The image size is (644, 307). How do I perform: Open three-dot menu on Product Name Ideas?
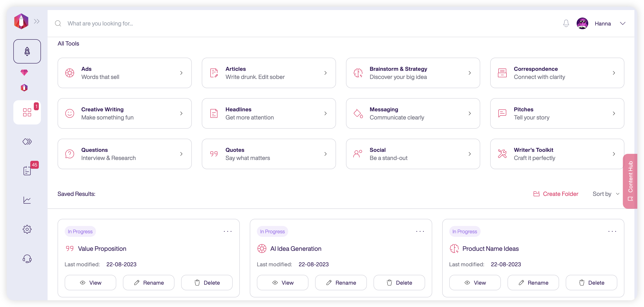point(612,231)
